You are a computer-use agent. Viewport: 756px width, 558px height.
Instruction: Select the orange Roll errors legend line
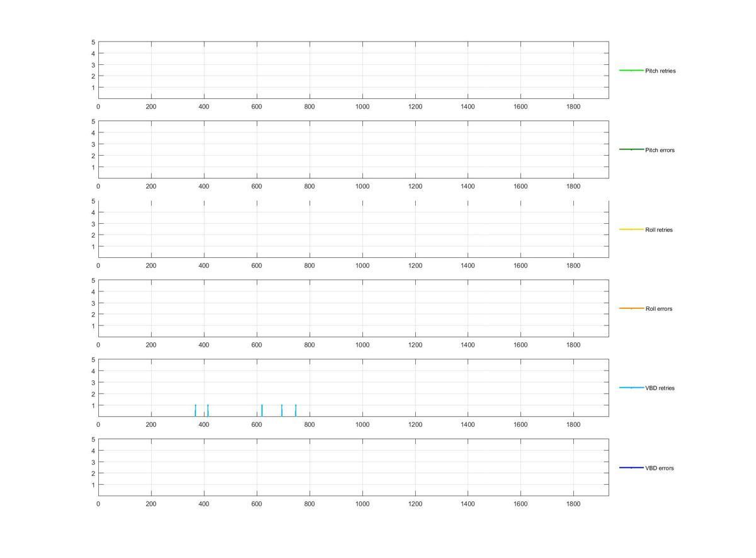pyautogui.click(x=631, y=308)
